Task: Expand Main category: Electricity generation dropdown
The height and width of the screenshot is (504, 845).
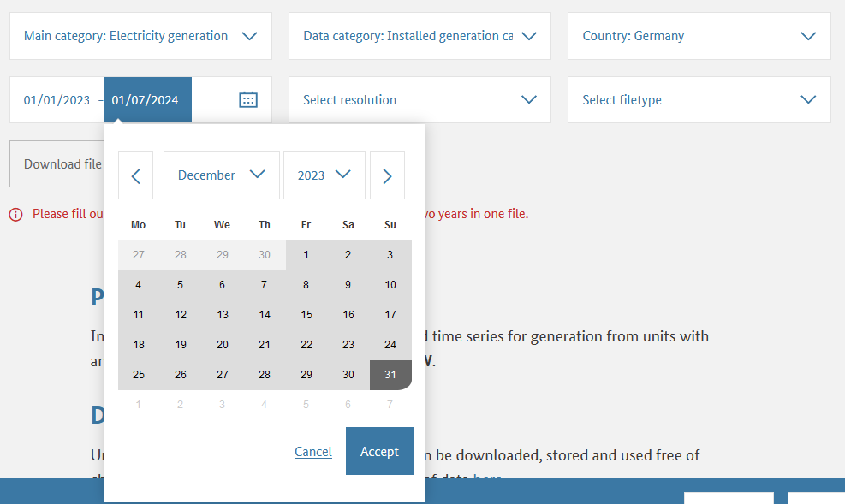Action: pos(140,36)
